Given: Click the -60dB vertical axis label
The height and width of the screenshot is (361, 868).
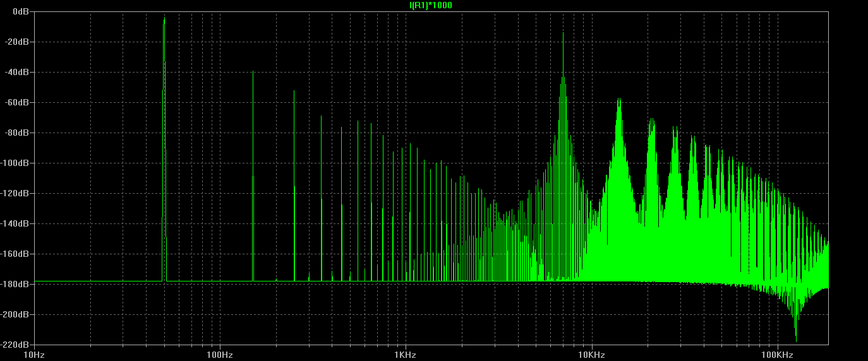Looking at the screenshot, I should coord(18,103).
